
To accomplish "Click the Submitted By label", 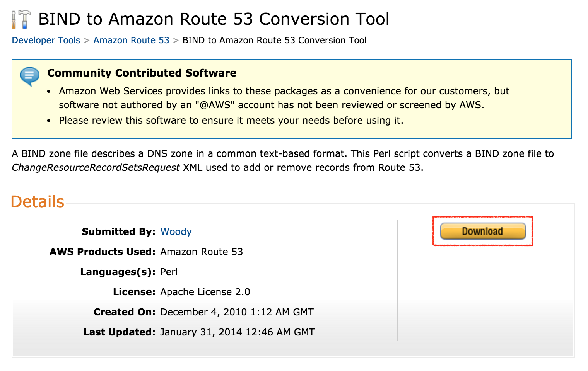I will coord(118,231).
